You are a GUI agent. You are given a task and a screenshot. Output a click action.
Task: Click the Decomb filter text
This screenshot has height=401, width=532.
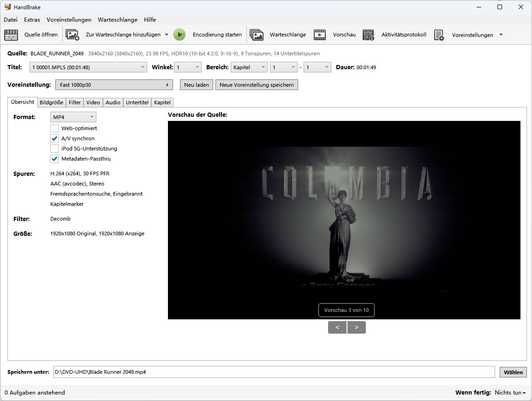coord(60,219)
